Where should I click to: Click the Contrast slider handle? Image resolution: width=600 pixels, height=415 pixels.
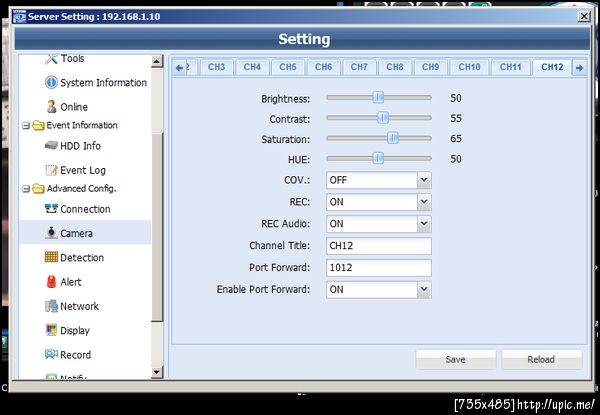pyautogui.click(x=383, y=118)
